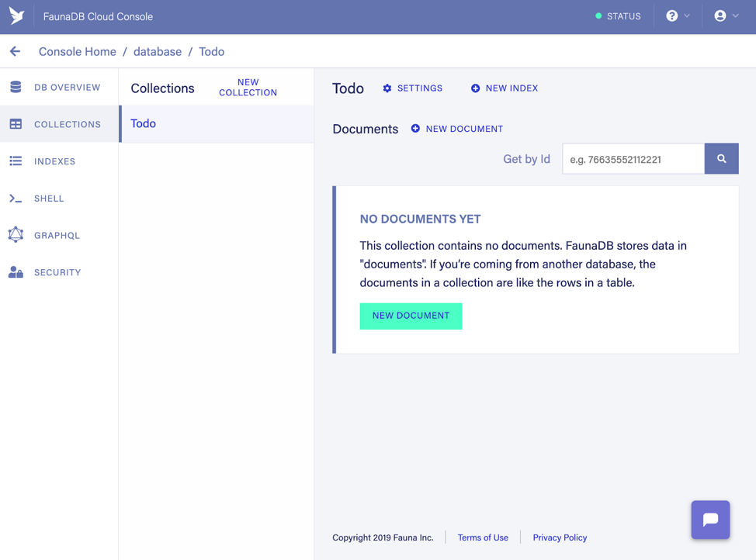The height and width of the screenshot is (560, 756).
Task: Click Copyright 2019 Fauna Inc. text
Action: [x=383, y=538]
